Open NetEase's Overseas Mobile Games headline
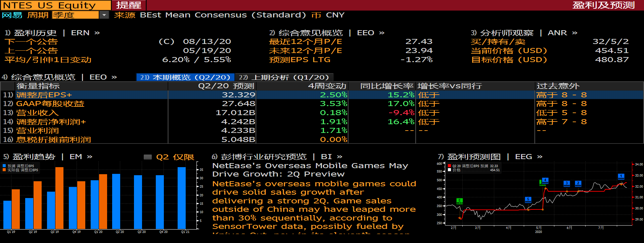 pyautogui.click(x=310, y=170)
